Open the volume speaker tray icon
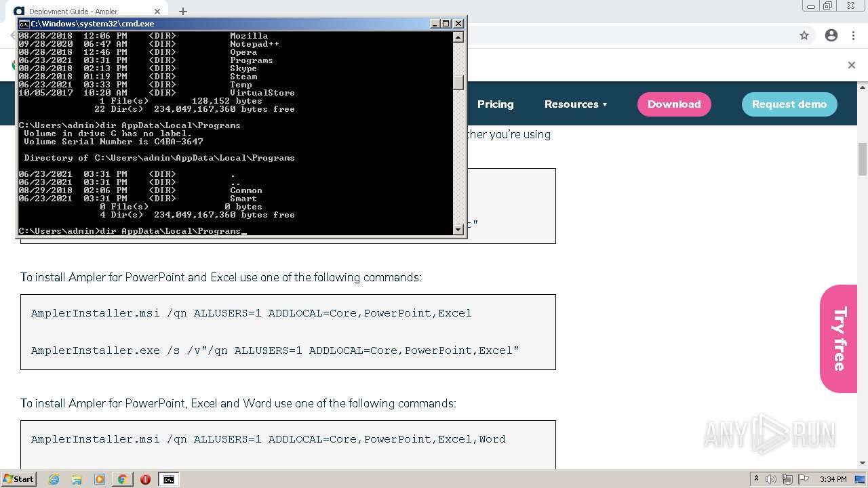 (x=771, y=479)
